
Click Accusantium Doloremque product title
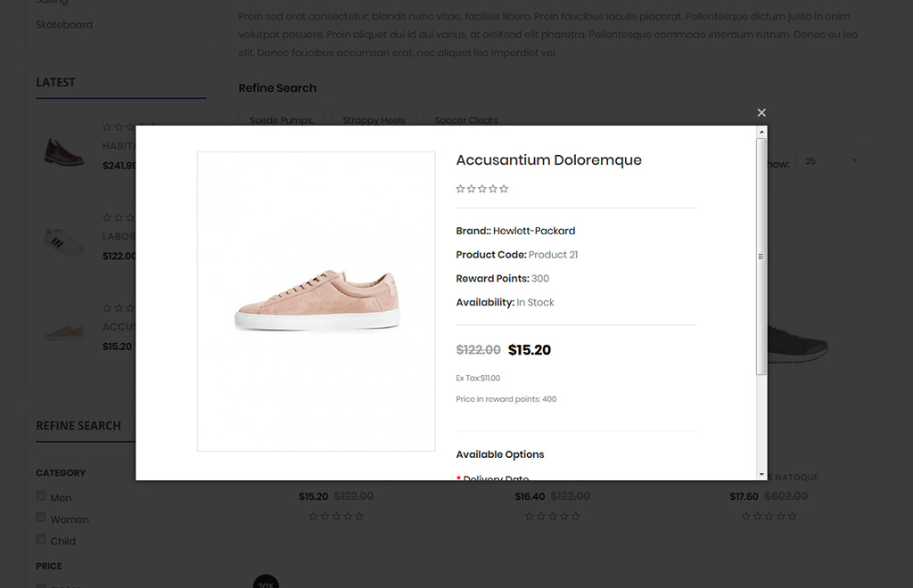[x=548, y=160]
